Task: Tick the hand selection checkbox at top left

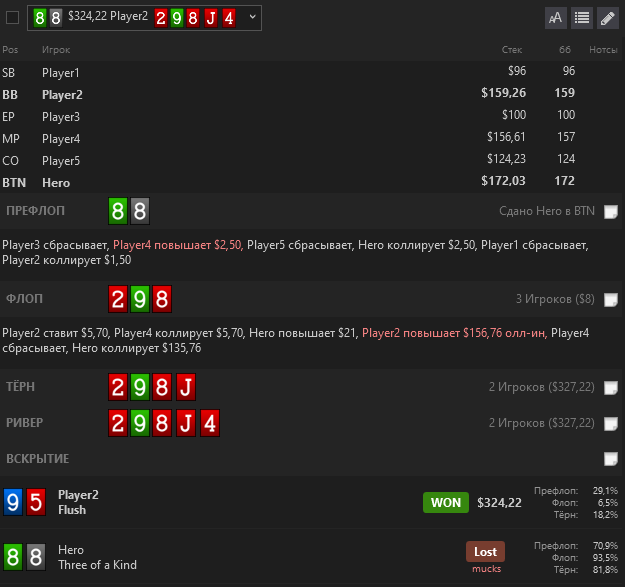Action: pyautogui.click(x=12, y=18)
